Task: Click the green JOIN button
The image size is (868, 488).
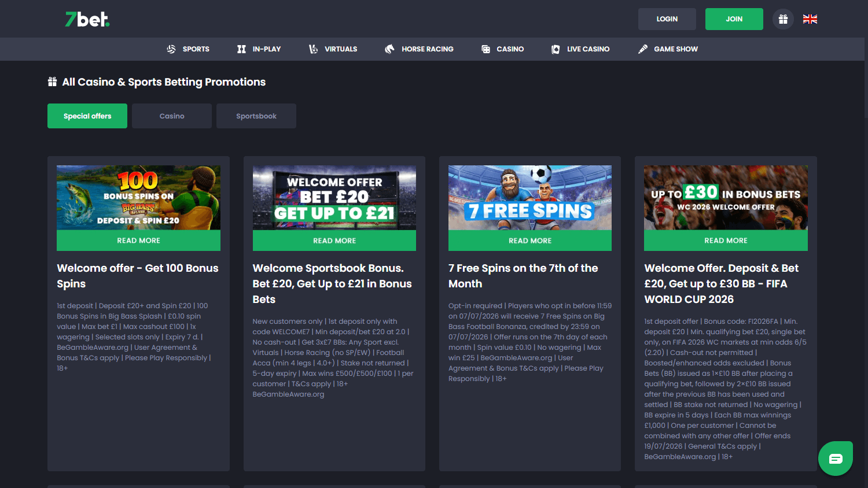Action: point(734,19)
